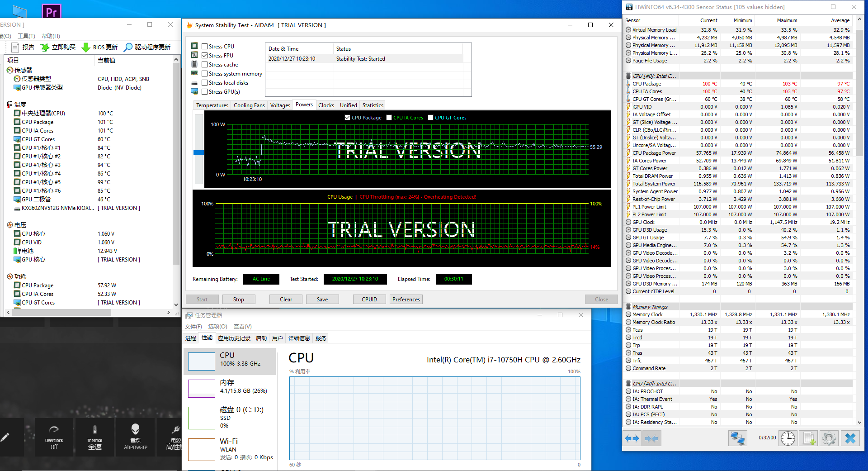The height and width of the screenshot is (471, 868).
Task: Switch to the Voltages tab
Action: coord(280,105)
